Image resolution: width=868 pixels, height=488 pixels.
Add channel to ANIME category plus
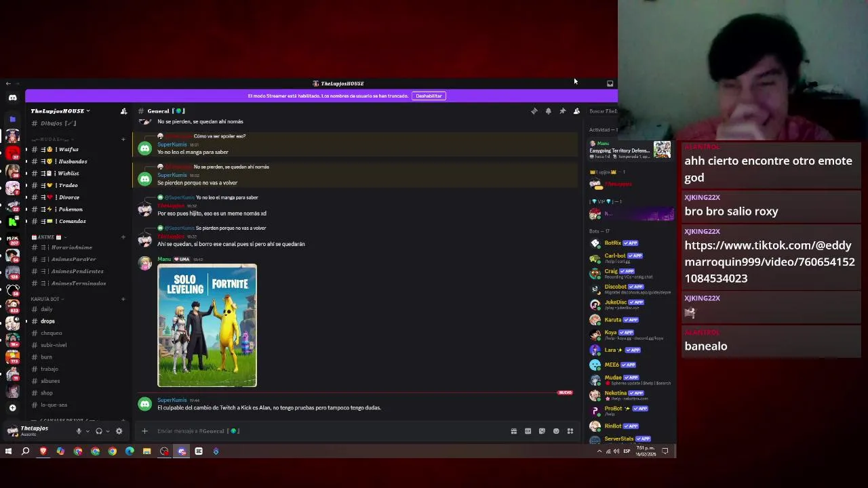pyautogui.click(x=123, y=237)
